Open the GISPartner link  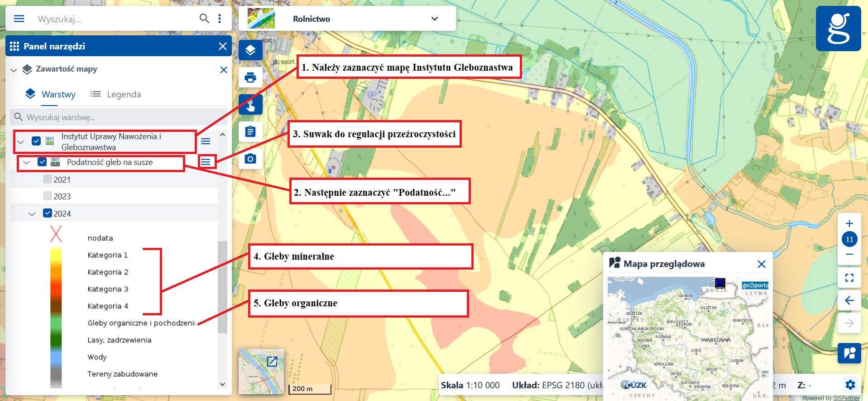point(846,398)
